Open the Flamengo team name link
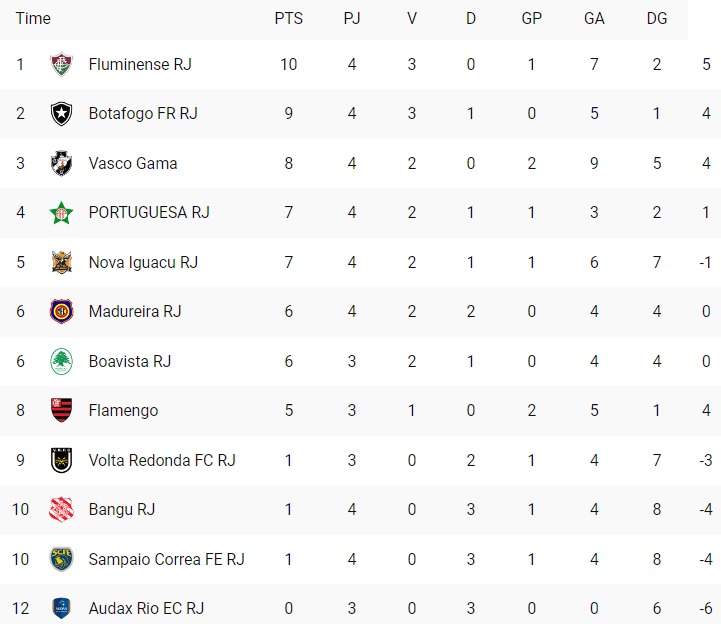Viewport: 721px width, 624px height. click(123, 410)
